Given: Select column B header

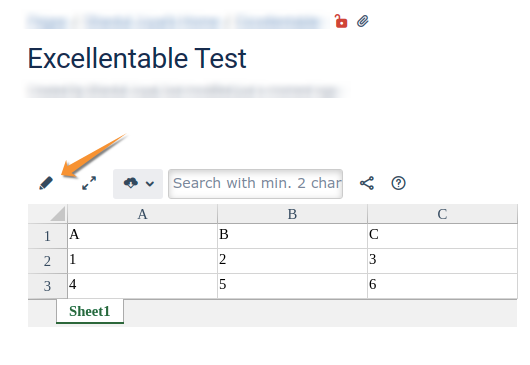Looking at the screenshot, I should click(292, 214).
